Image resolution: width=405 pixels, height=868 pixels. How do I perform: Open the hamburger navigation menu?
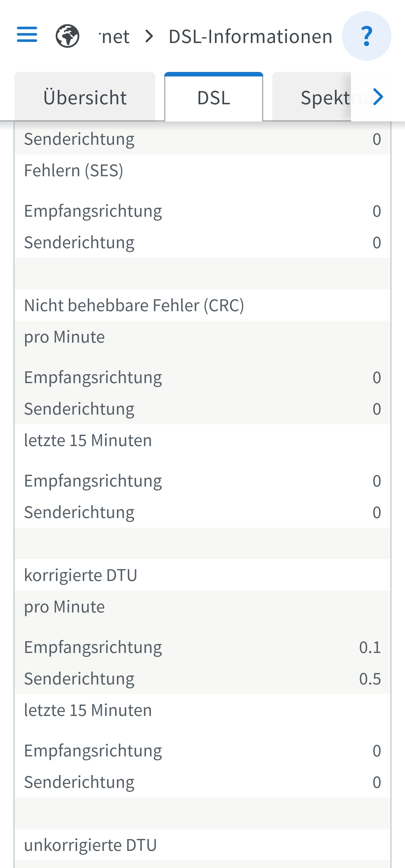coord(27,35)
